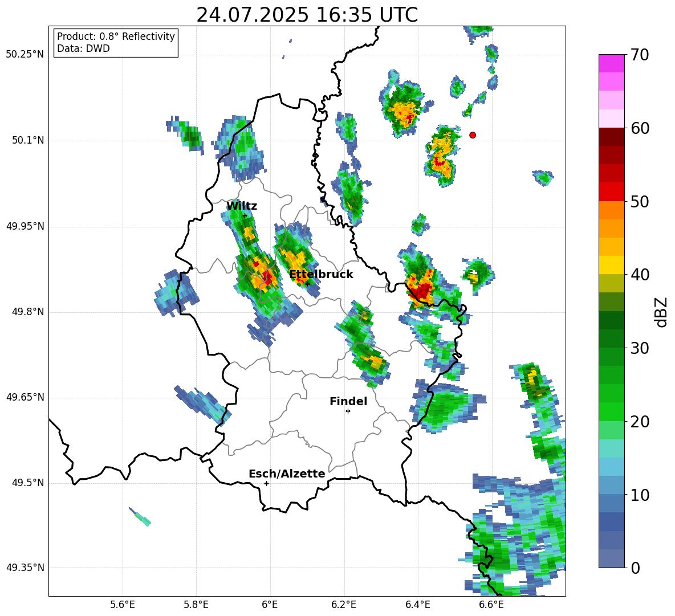Click the 70 tick on the colorbar

coord(639,55)
